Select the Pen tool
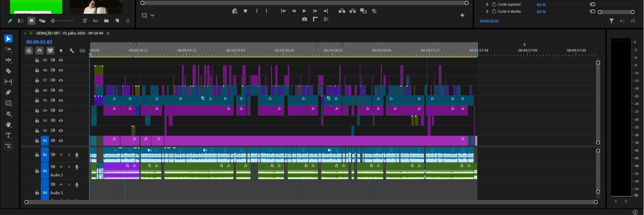644x215 pixels. pos(9,92)
